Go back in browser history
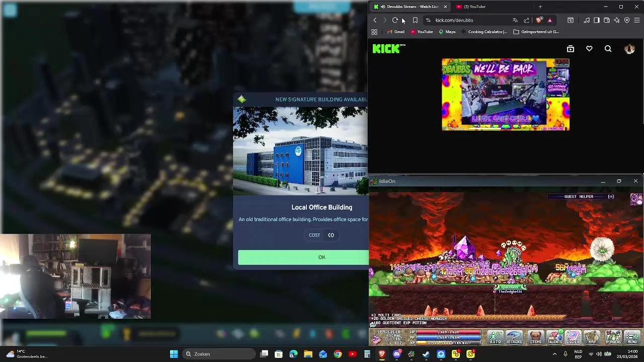The height and width of the screenshot is (362, 644). pyautogui.click(x=375, y=20)
